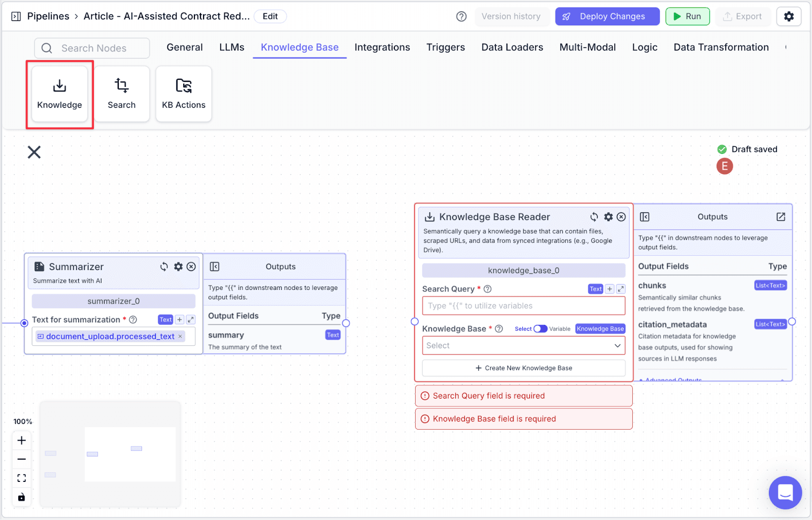Close the node palette with X icon

(x=34, y=152)
